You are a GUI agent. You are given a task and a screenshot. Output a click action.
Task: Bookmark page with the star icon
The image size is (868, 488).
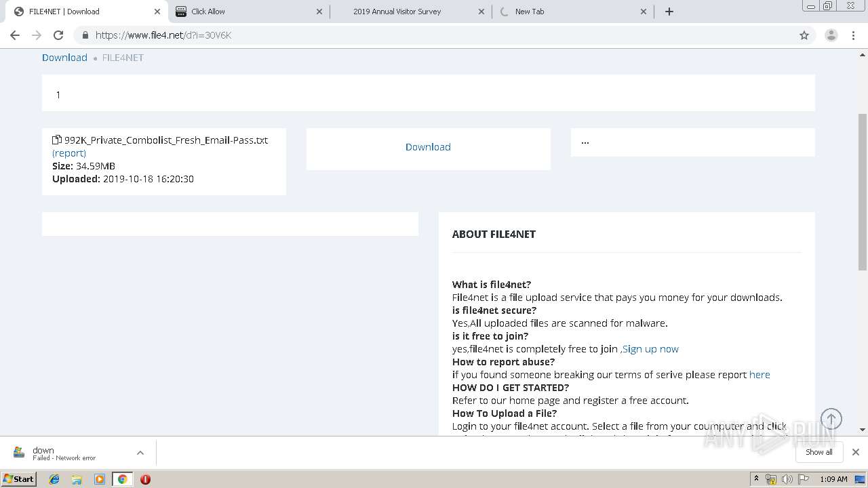pyautogui.click(x=804, y=35)
